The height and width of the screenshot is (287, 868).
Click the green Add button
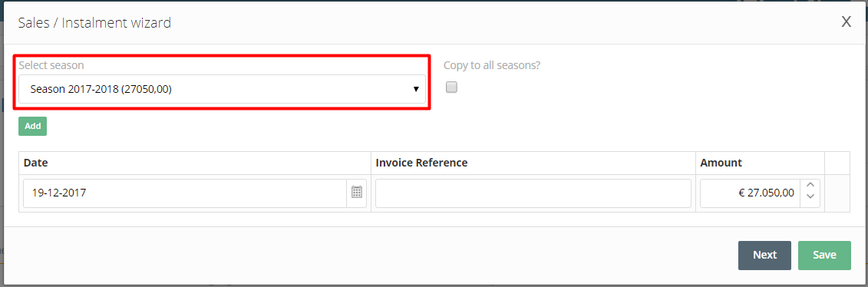pyautogui.click(x=33, y=126)
